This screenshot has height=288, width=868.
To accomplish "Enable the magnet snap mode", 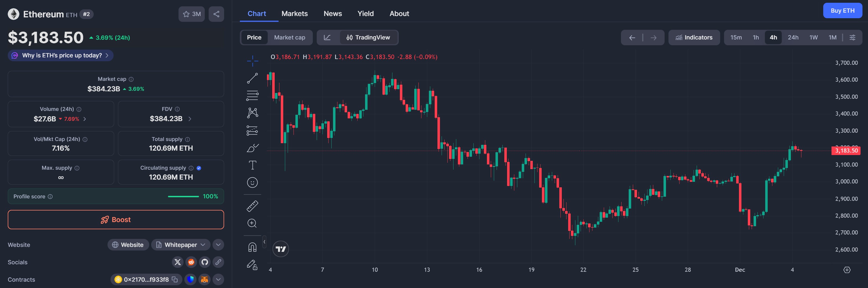I will click(x=252, y=247).
